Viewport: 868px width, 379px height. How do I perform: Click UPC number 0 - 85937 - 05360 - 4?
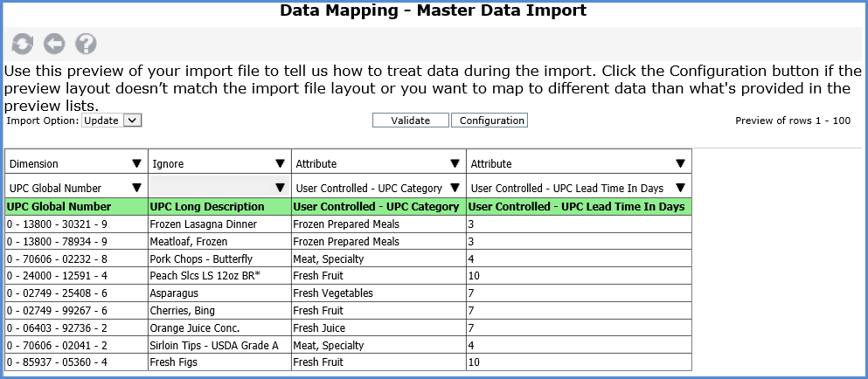coord(56,362)
